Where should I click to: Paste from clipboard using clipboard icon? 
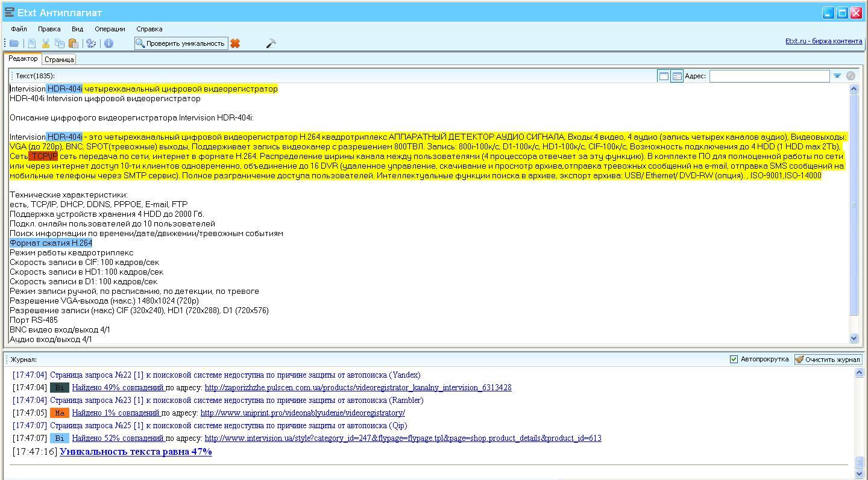(74, 43)
